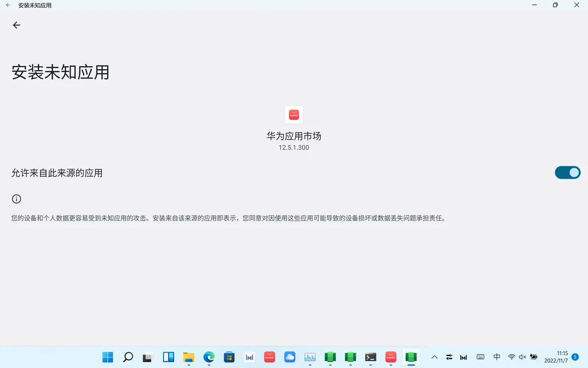Open taskbar Search
The height and width of the screenshot is (368, 588).
click(x=128, y=357)
